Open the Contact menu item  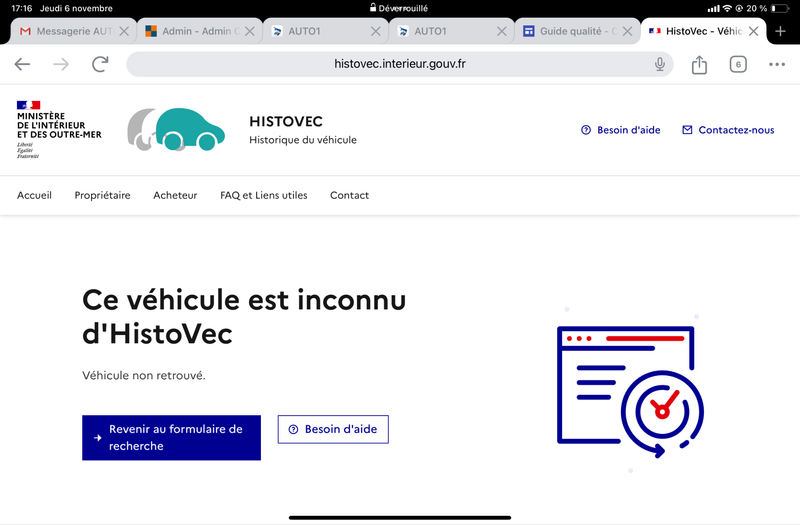pyautogui.click(x=349, y=195)
